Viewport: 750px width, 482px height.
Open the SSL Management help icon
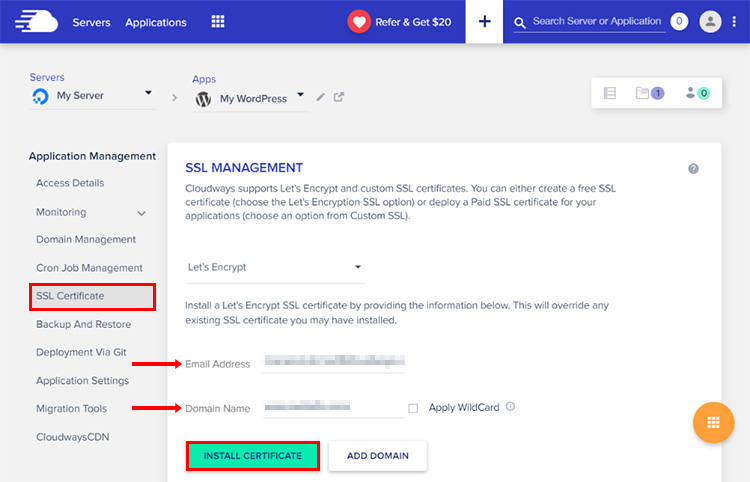coord(693,168)
